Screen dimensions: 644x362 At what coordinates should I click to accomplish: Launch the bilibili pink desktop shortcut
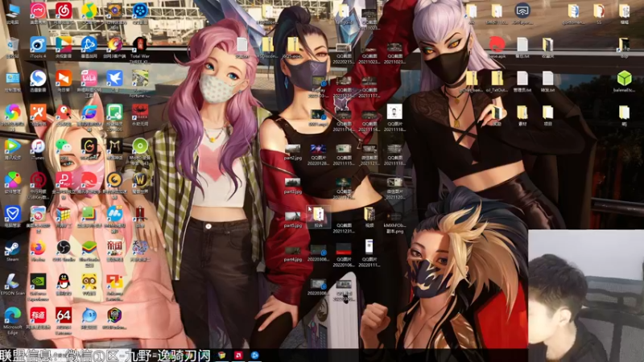pyautogui.click(x=89, y=78)
